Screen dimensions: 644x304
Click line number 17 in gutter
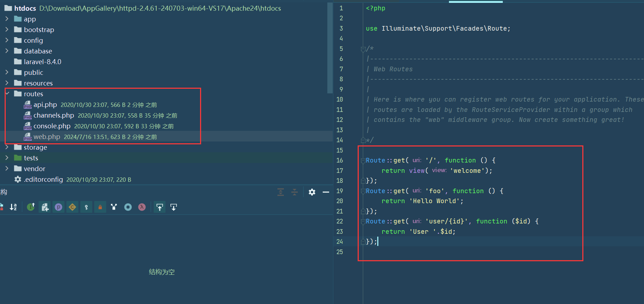tap(340, 171)
